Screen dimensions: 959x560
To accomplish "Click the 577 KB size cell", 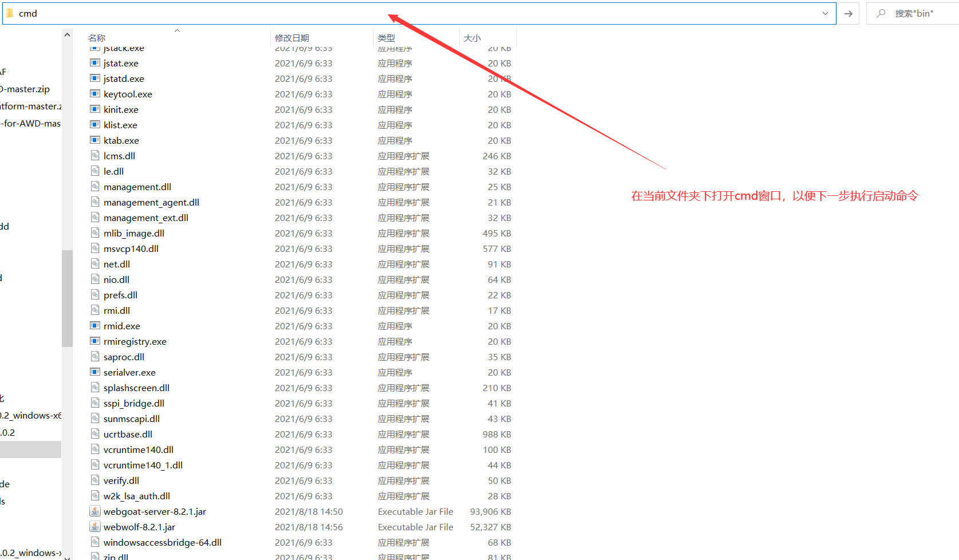I will pyautogui.click(x=496, y=249).
